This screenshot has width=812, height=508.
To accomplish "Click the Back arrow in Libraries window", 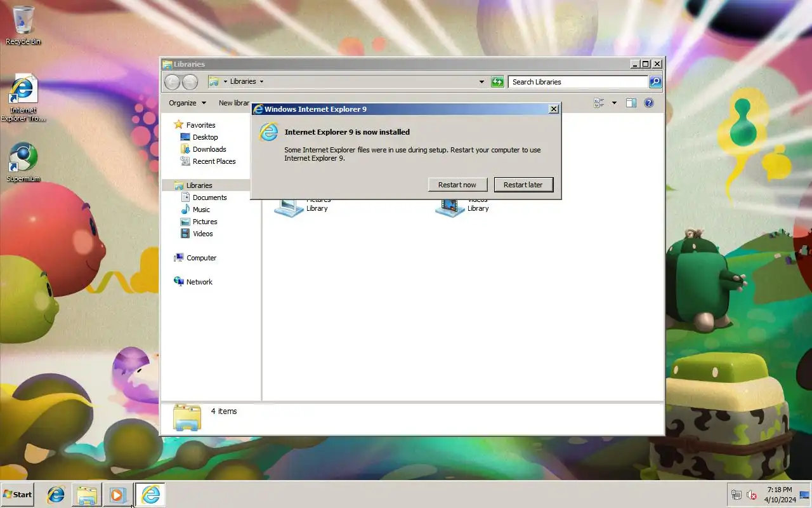I will tap(172, 82).
